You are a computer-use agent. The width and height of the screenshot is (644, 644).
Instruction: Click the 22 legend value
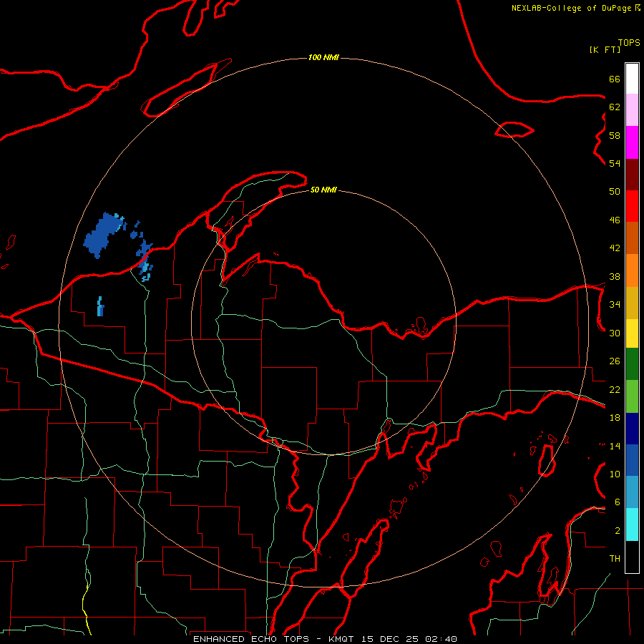pyautogui.click(x=615, y=390)
